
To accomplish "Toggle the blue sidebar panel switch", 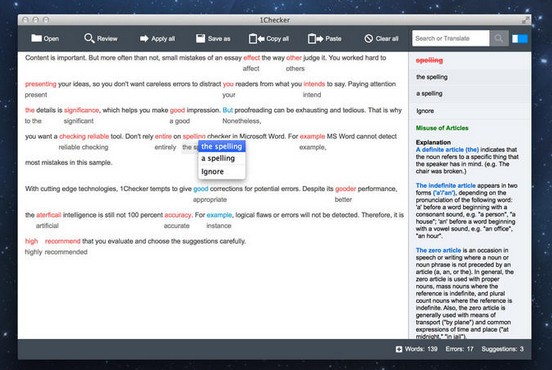I will (x=520, y=38).
